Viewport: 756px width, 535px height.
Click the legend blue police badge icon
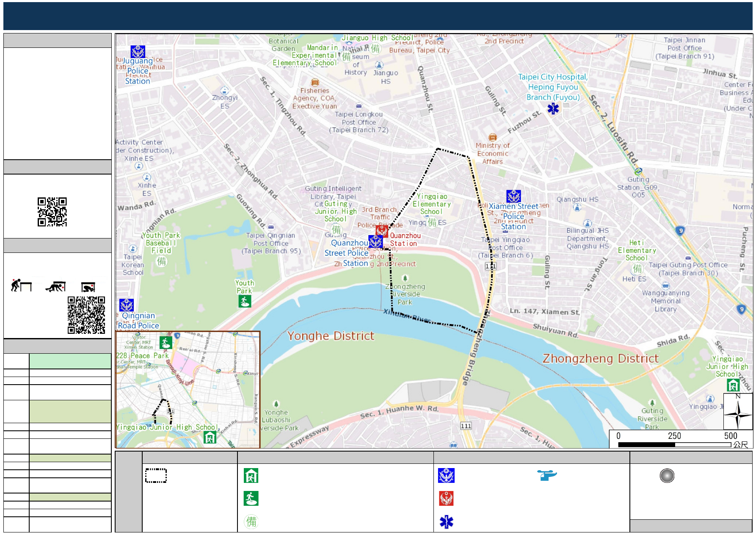click(x=446, y=476)
